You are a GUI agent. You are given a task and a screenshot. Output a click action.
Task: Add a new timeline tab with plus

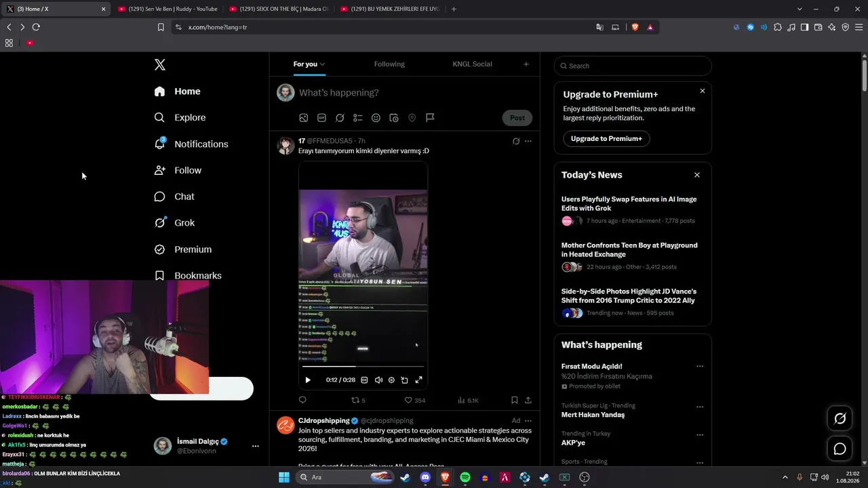(x=526, y=64)
